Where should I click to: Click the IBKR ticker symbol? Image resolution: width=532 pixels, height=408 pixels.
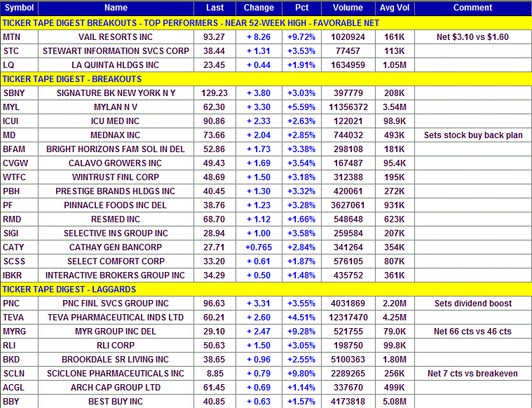point(12,275)
